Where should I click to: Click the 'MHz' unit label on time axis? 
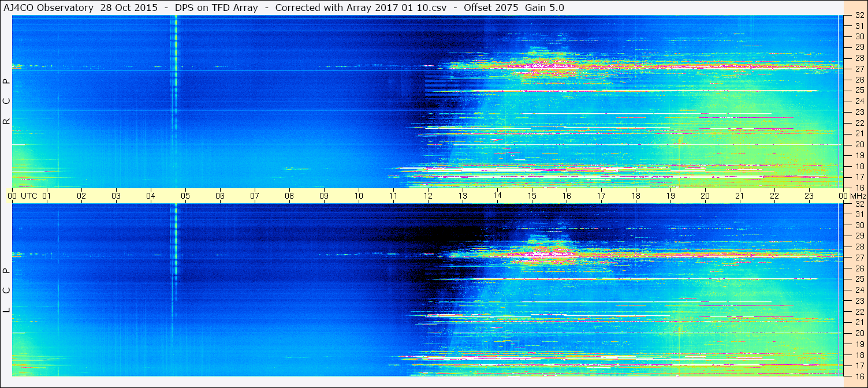pos(857,196)
